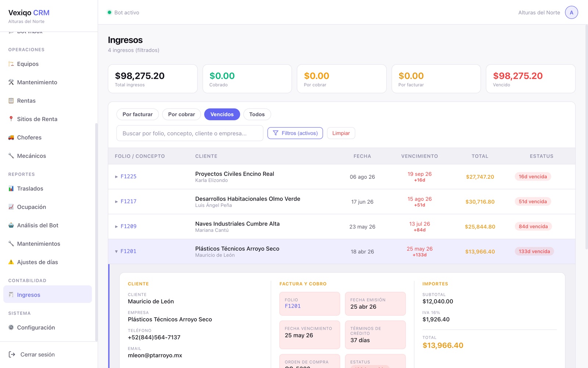
Task: Expand row F1209 with its arrow
Action: (x=116, y=227)
